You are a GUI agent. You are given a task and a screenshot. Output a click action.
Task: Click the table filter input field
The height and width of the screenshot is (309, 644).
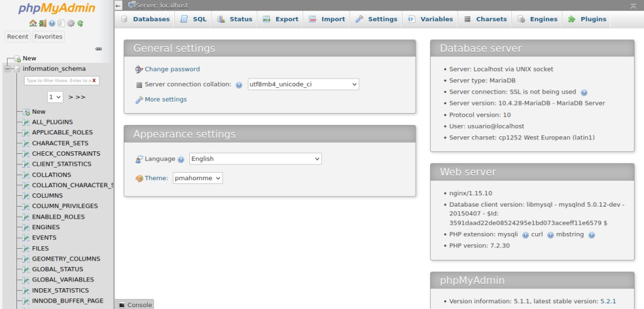point(57,80)
